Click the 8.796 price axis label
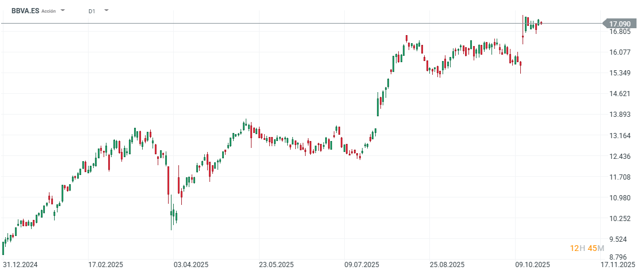Image resolution: width=644 pixels, height=274 pixels. (x=620, y=257)
